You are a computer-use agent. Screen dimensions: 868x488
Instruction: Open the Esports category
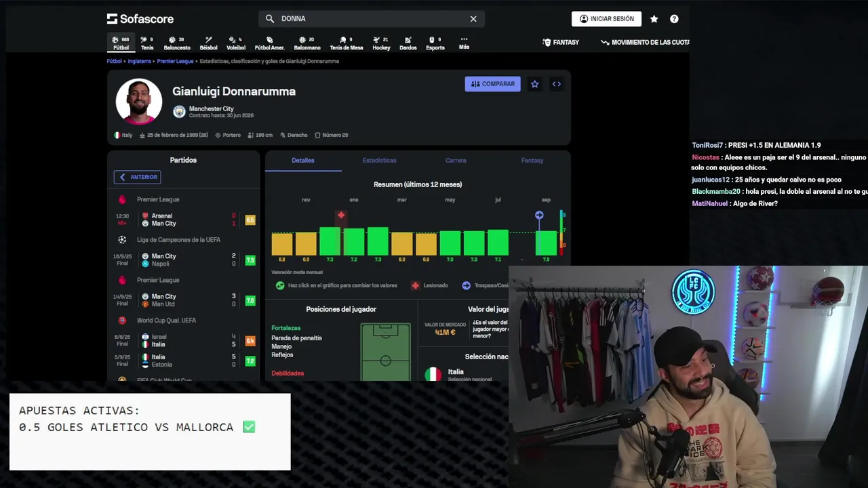435,43
